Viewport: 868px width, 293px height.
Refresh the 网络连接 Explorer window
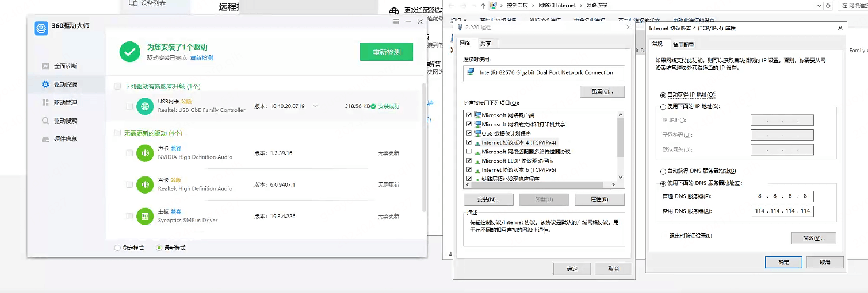coord(828,5)
